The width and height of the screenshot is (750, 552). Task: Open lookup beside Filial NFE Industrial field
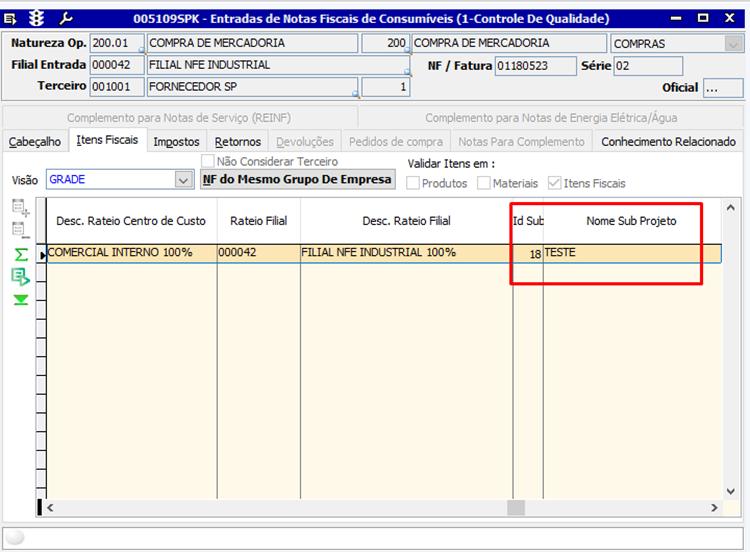pos(408,72)
